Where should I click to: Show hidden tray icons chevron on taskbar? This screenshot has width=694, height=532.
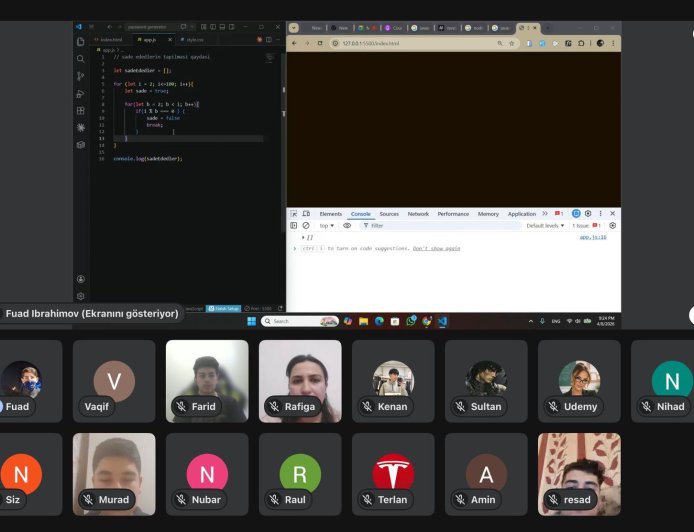coord(531,321)
